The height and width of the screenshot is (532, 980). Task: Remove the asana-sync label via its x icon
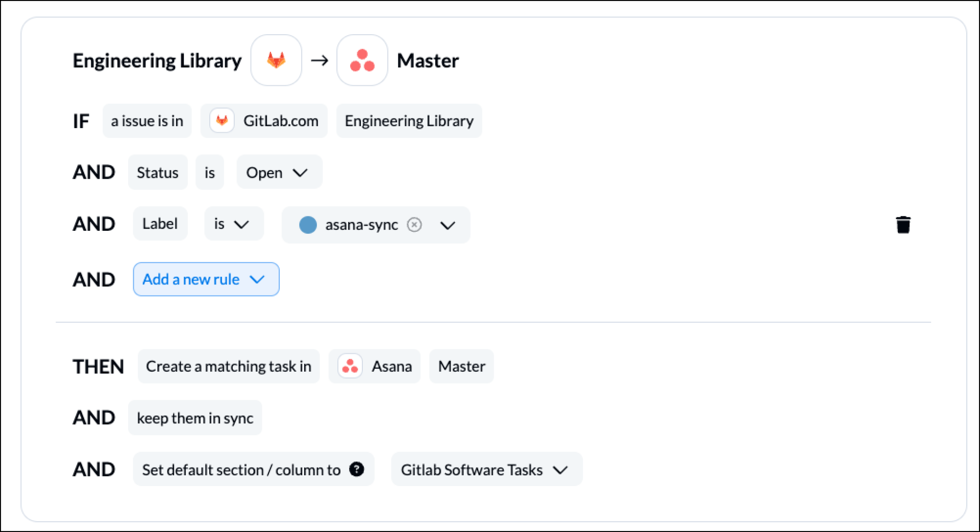click(x=415, y=225)
